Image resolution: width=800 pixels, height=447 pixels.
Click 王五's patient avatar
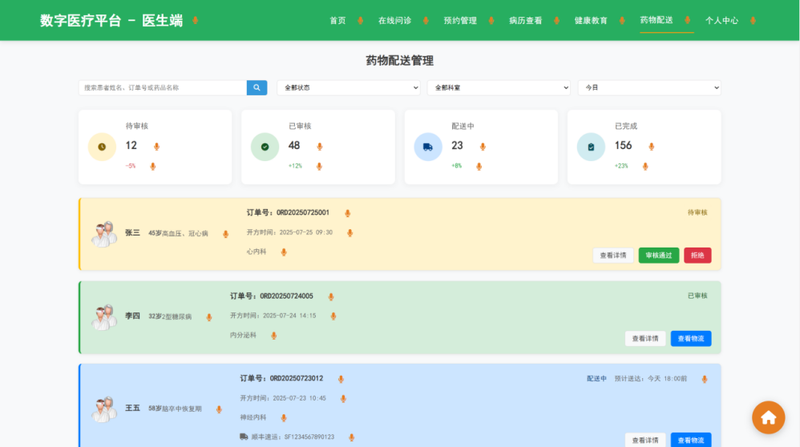tap(104, 409)
